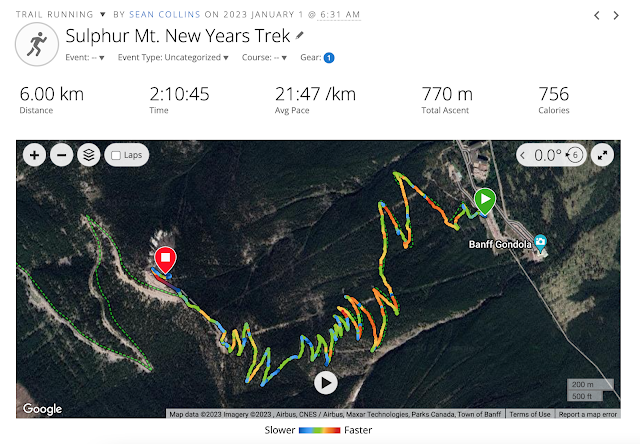The height and width of the screenshot is (444, 640).
Task: Expand Event Type Uncategorized dropdown
Action: (x=173, y=58)
